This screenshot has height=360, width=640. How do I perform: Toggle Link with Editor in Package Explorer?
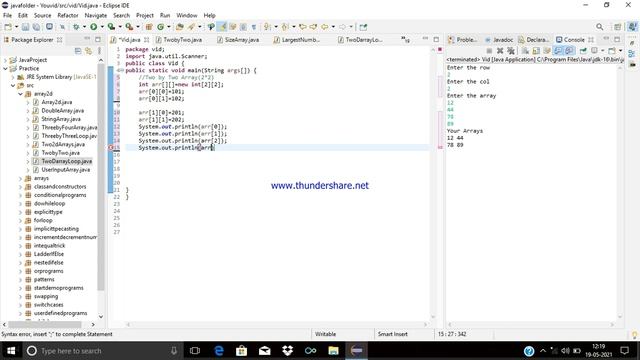click(89, 51)
